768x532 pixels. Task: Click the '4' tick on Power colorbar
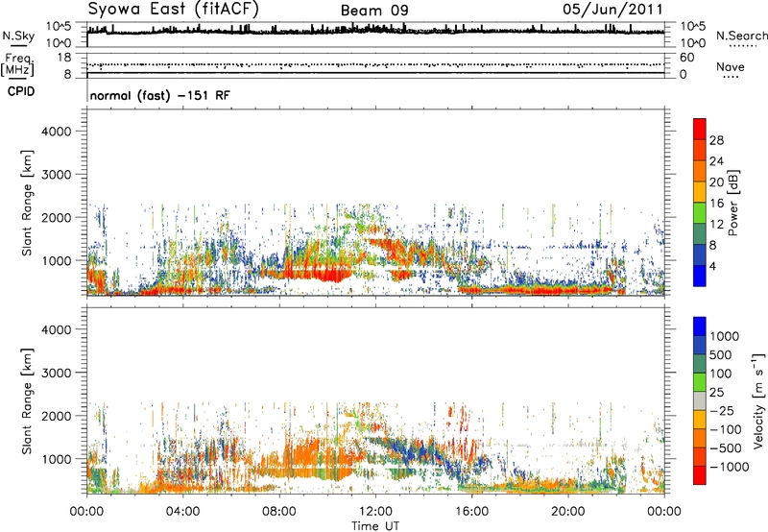coord(712,267)
